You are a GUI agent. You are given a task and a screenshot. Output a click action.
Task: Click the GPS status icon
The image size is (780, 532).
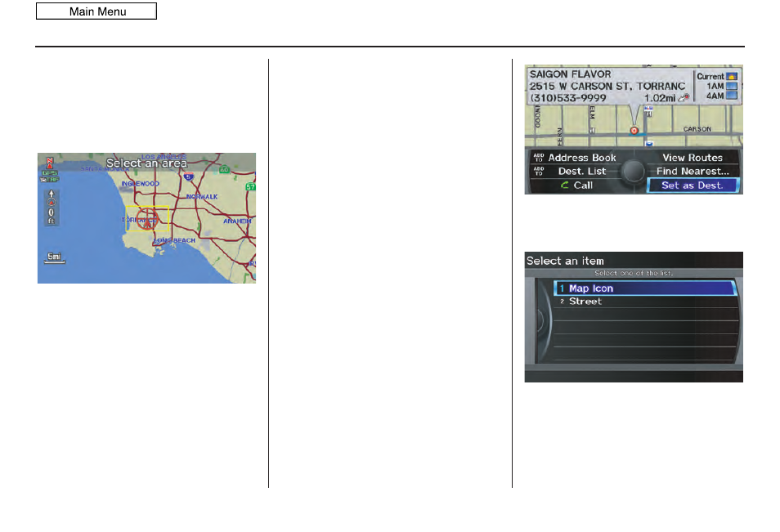49,173
